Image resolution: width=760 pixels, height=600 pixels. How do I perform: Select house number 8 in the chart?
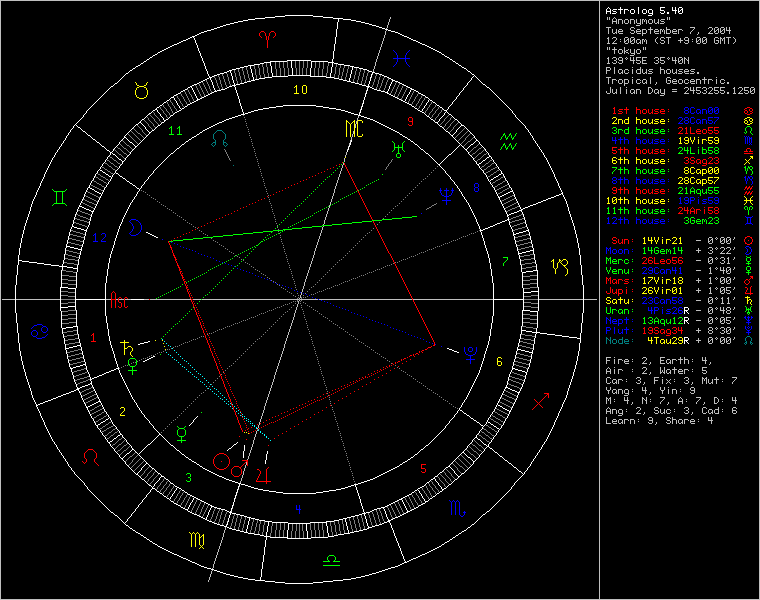476,188
